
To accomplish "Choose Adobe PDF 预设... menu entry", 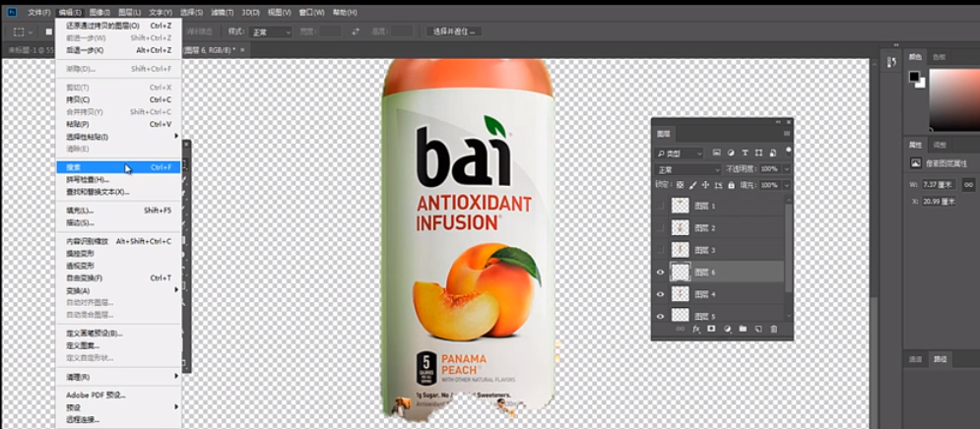I will tap(118, 395).
